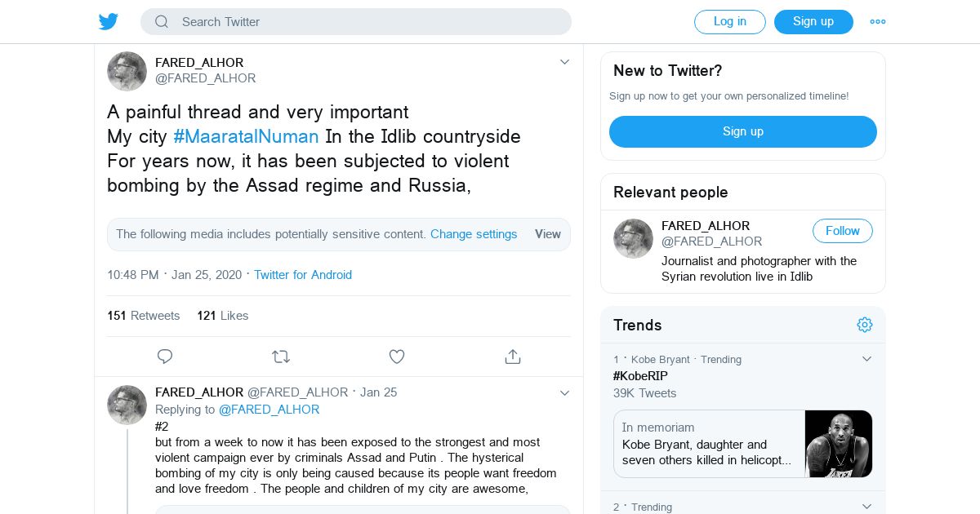Image resolution: width=980 pixels, height=514 pixels.
Task: Retweet the main tweet
Action: [281, 357]
